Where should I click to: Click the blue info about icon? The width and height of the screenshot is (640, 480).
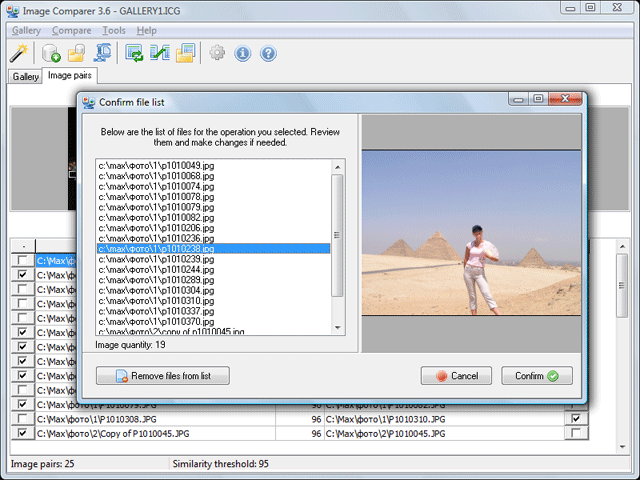pyautogui.click(x=242, y=53)
